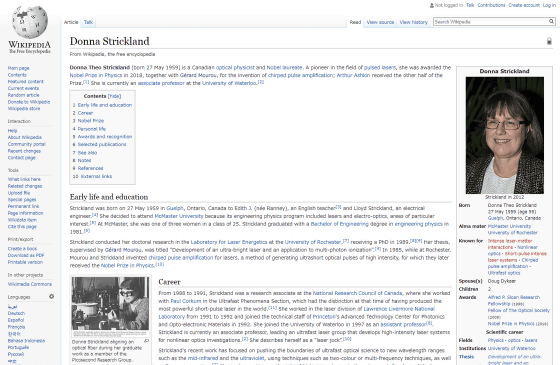
Task: Open Laboratory for Laser Energetics link
Action: click(229, 242)
